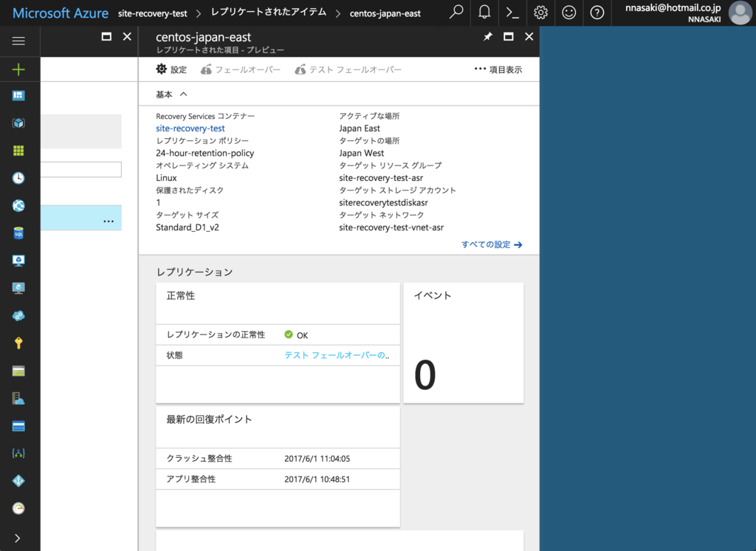The width and height of the screenshot is (756, 551).
Task: Open Microsoft Azure home logo
Action: [x=61, y=13]
